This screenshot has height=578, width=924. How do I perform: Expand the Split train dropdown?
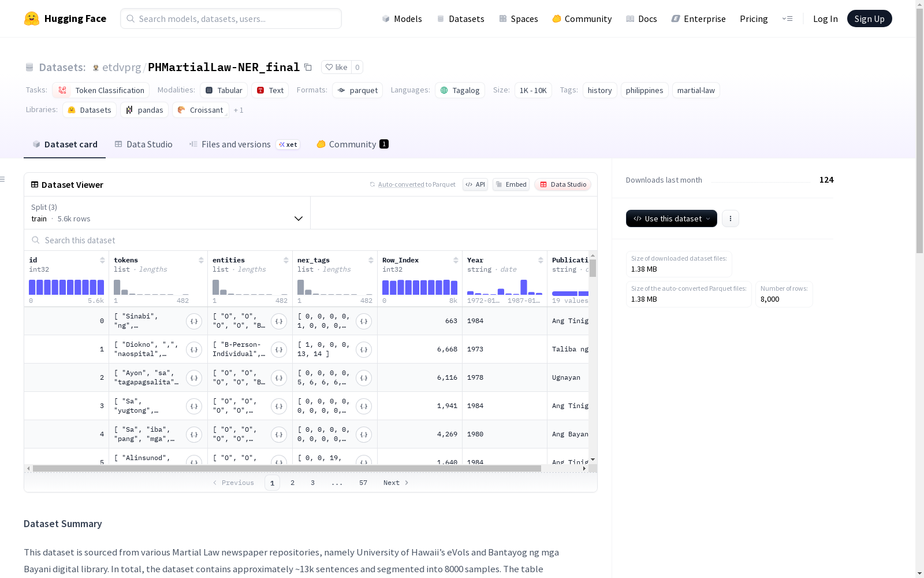point(167,213)
